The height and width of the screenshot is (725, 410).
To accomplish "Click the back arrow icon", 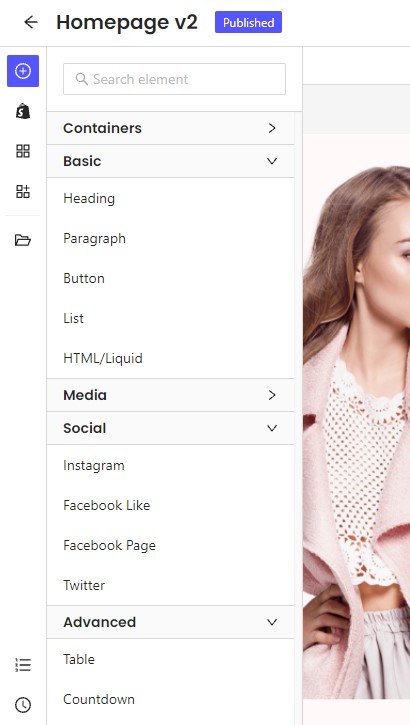I will pyautogui.click(x=31, y=22).
